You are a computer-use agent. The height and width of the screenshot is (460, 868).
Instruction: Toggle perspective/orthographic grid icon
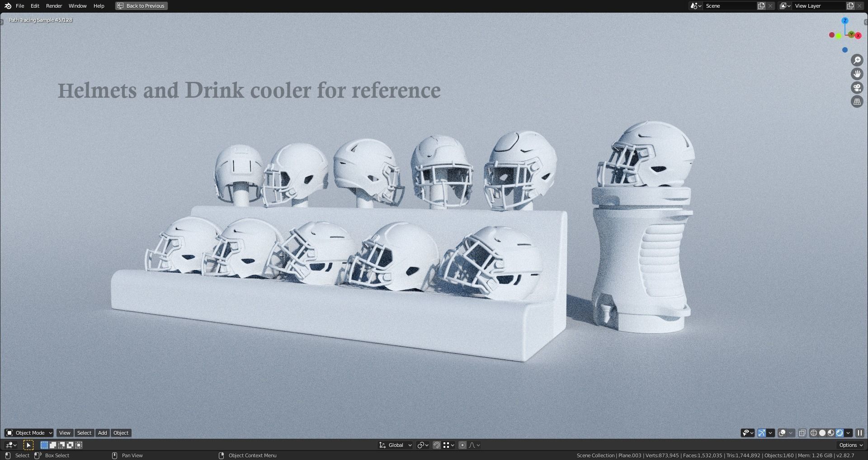[857, 101]
